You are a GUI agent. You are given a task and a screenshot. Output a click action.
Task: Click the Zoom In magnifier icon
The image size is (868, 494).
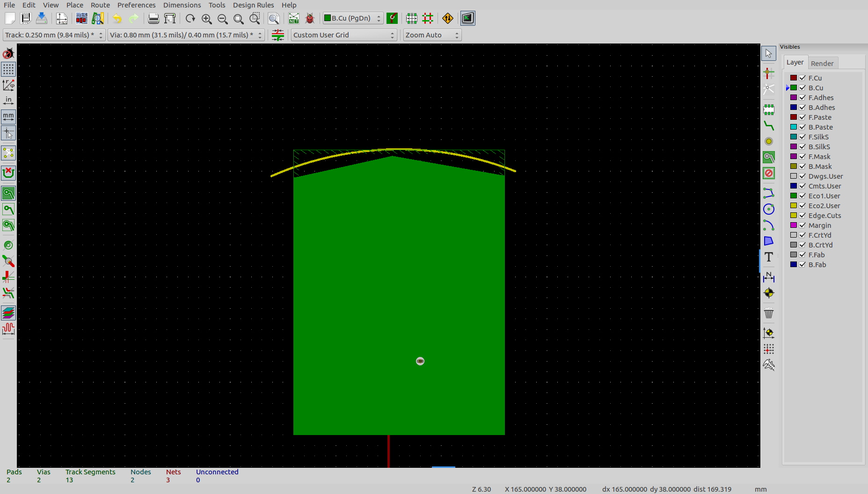pos(206,19)
